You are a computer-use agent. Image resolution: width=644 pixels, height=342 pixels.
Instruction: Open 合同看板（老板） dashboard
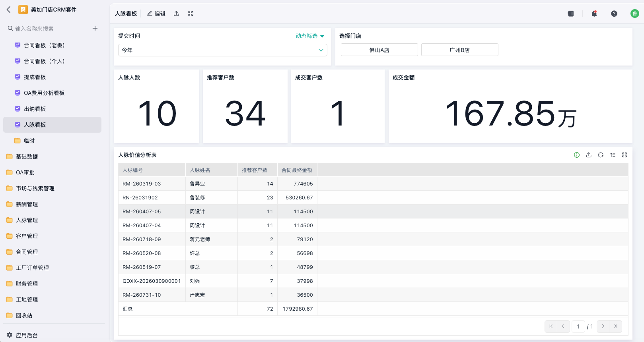tap(53, 45)
